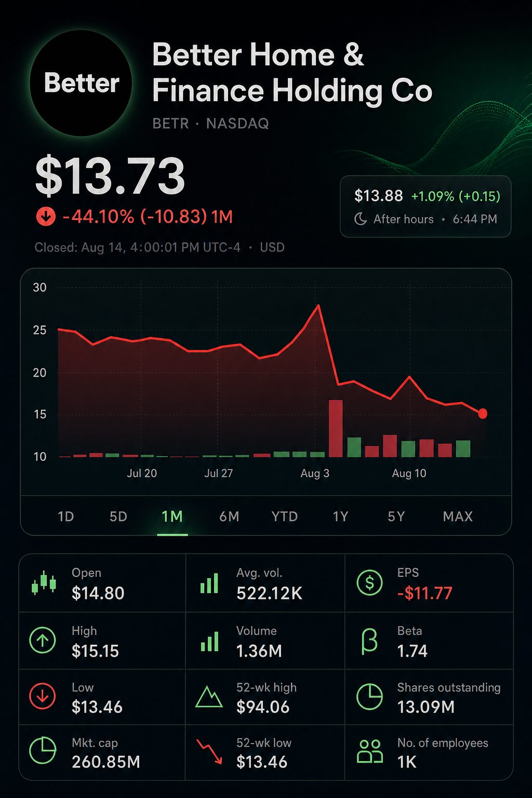Click the bar chart icon beside Volume

209,642
